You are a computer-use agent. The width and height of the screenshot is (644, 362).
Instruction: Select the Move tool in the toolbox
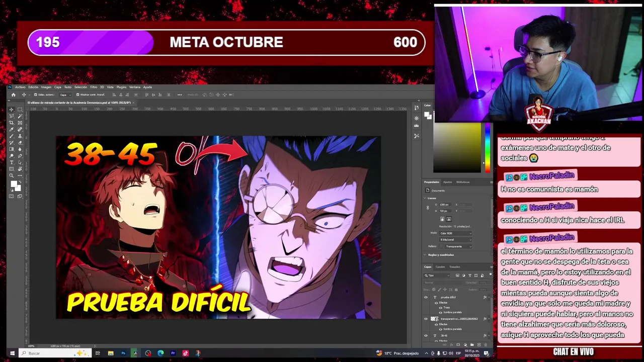pos(11,109)
